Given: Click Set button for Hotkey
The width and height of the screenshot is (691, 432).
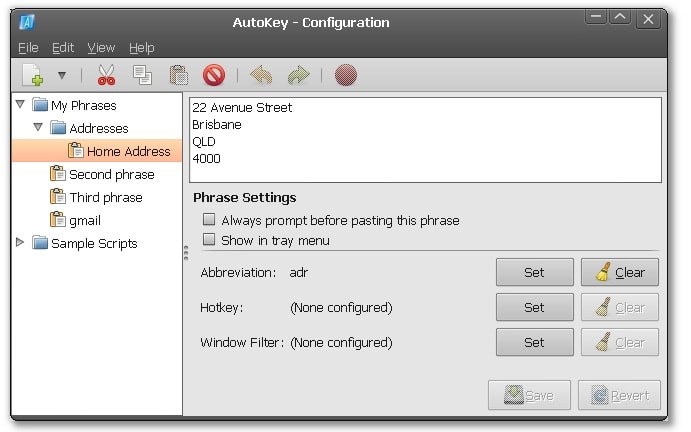Looking at the screenshot, I should [x=535, y=307].
